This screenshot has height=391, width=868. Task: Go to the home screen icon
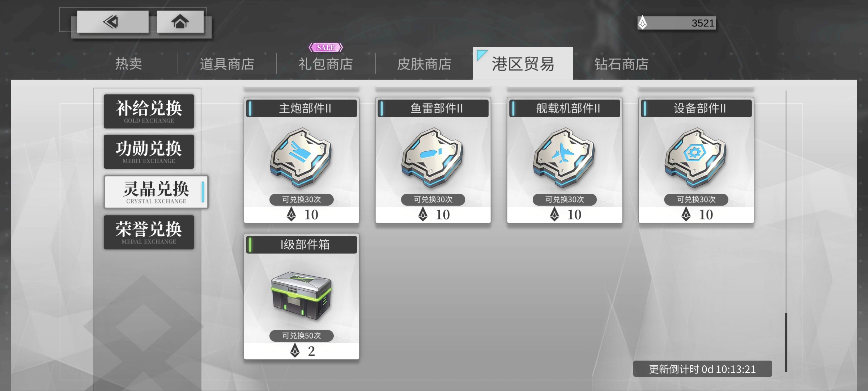(180, 22)
